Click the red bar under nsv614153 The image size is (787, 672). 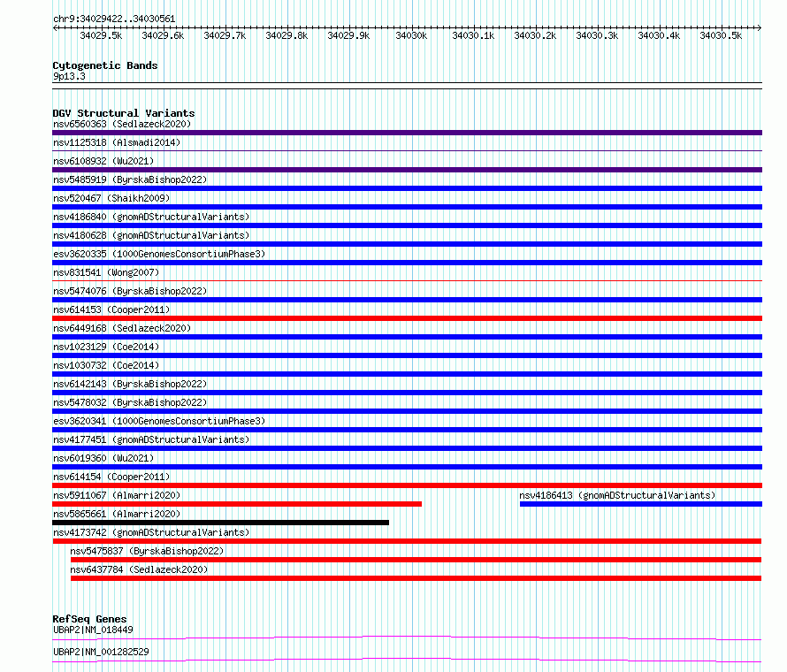(407, 318)
